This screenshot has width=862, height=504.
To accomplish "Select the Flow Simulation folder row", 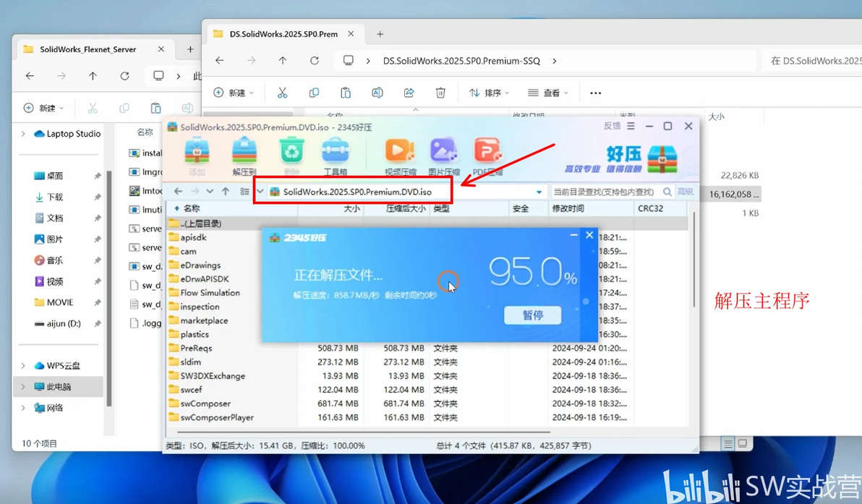I will 210,292.
